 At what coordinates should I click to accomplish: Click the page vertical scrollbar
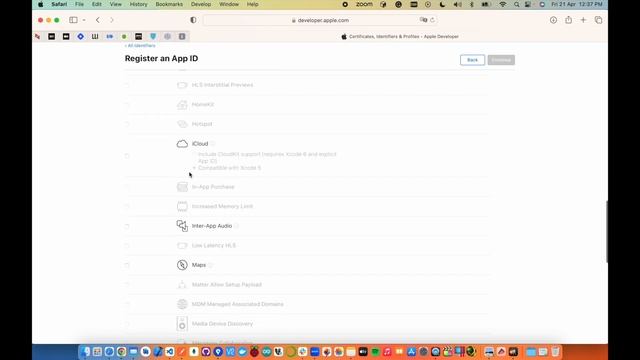[607, 231]
